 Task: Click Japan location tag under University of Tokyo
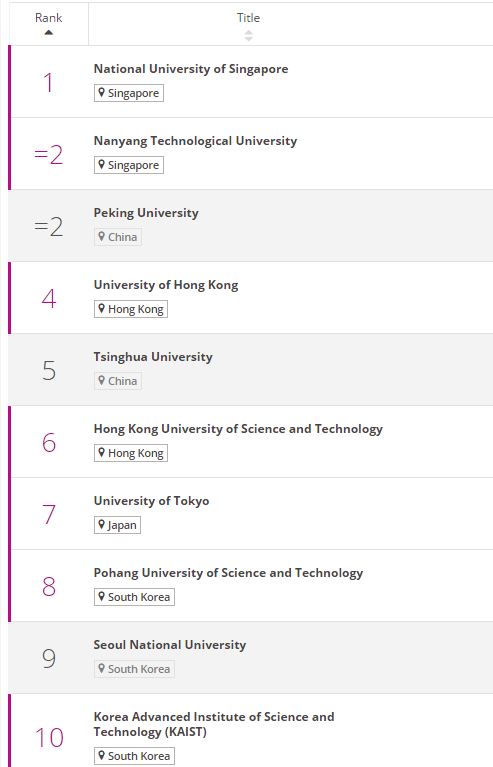[117, 525]
